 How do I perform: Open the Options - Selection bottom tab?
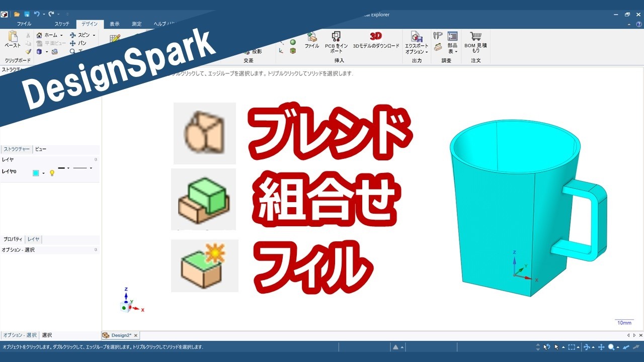click(x=20, y=335)
